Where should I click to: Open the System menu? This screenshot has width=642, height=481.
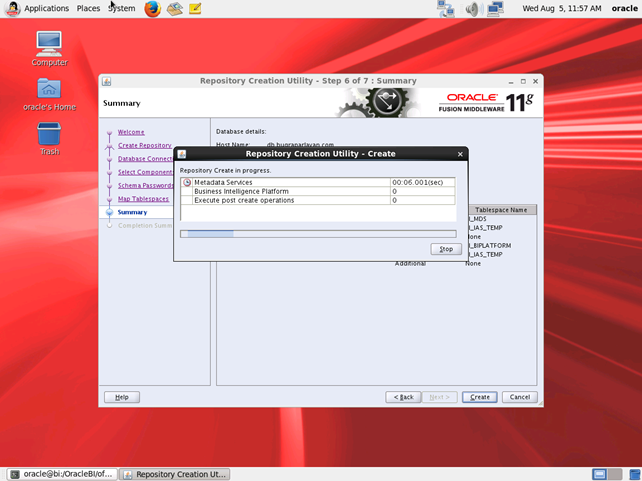pyautogui.click(x=122, y=8)
